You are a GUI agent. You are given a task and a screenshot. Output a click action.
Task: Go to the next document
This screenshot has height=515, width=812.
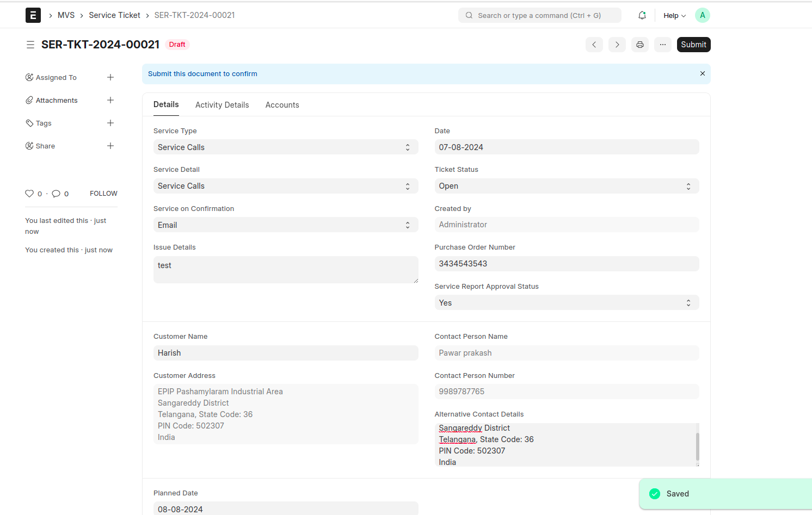coord(617,45)
